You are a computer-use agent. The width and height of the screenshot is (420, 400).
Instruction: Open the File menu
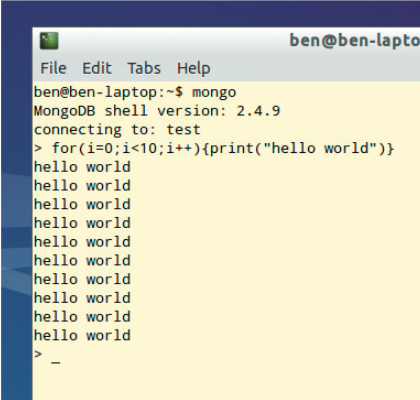pyautogui.click(x=53, y=69)
